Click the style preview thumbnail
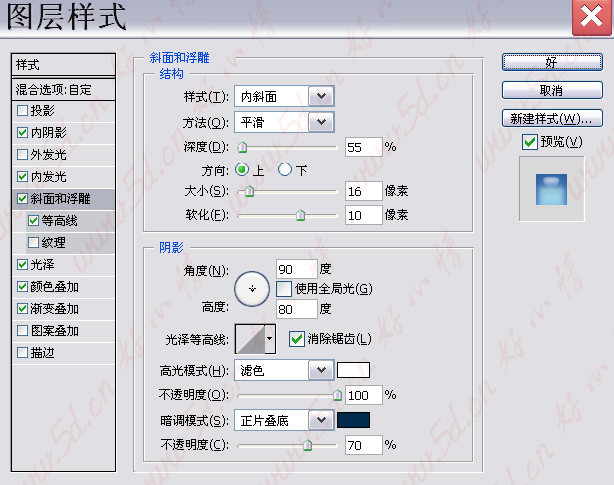614x485 pixels. click(551, 189)
